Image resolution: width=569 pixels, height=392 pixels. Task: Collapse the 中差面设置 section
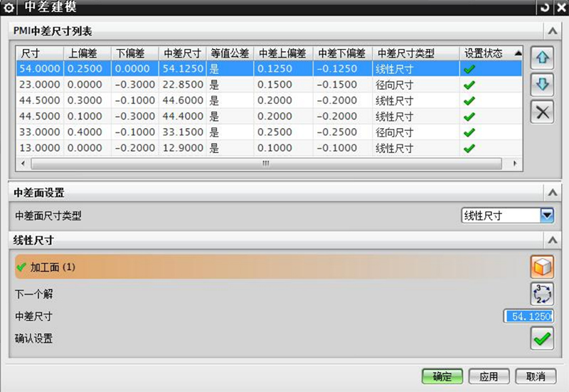[x=551, y=193]
